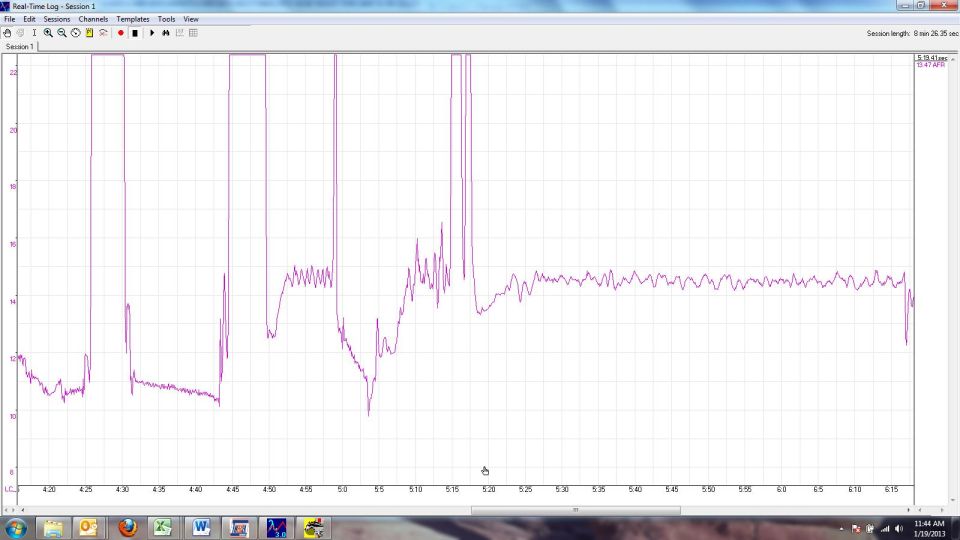Open Windows Explorer from the taskbar
Screen dimensions: 960x540
(x=53, y=528)
